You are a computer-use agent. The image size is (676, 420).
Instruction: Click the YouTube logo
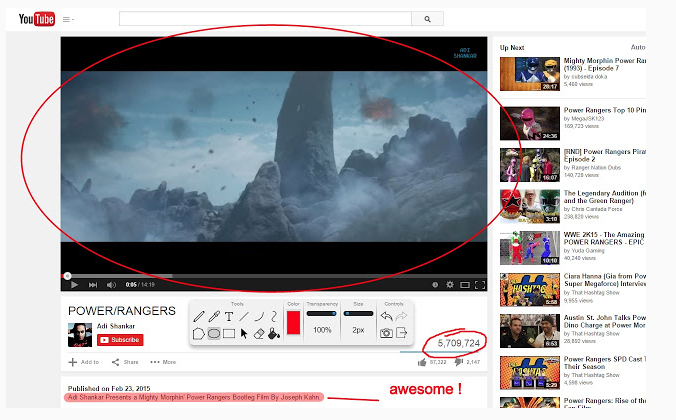pyautogui.click(x=37, y=19)
